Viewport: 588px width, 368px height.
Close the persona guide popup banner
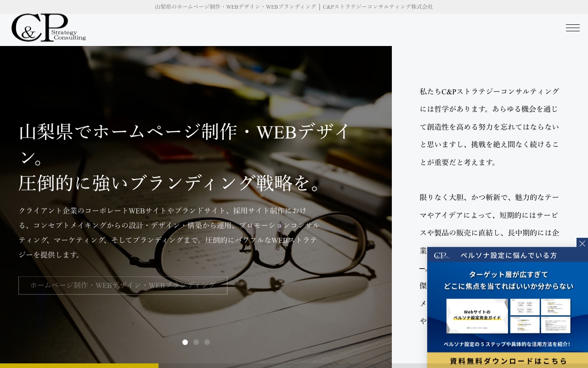coord(582,243)
